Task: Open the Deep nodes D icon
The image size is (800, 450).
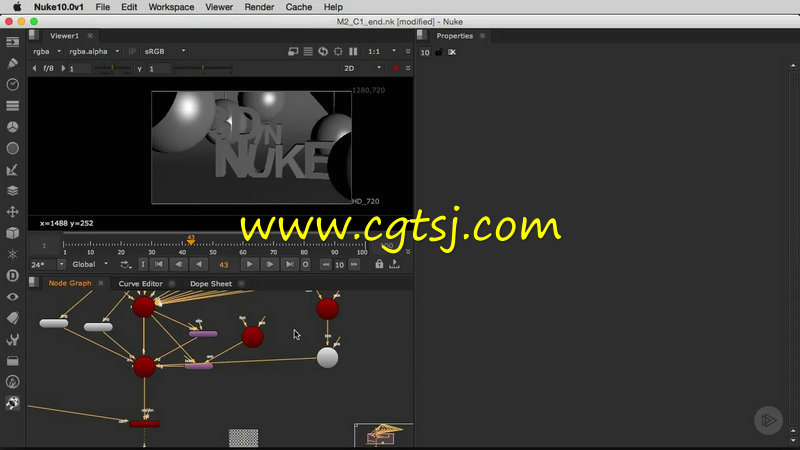Action: (x=13, y=276)
